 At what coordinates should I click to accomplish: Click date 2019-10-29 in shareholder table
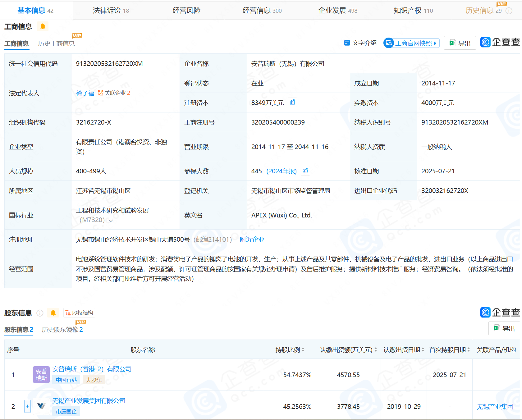tap(404, 407)
